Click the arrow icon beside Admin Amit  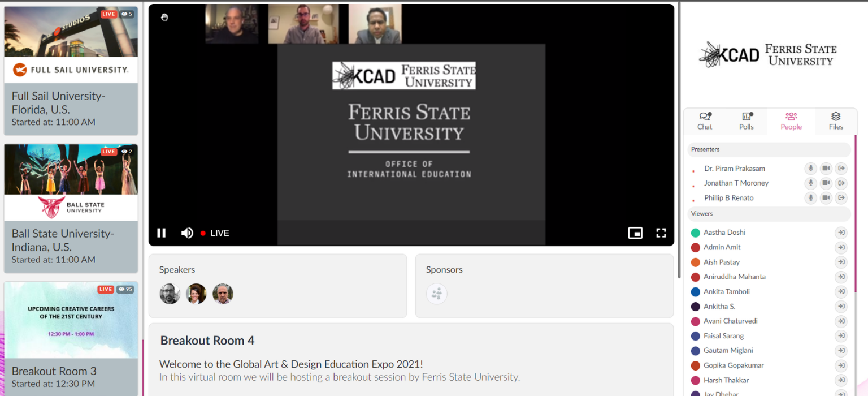pos(841,247)
